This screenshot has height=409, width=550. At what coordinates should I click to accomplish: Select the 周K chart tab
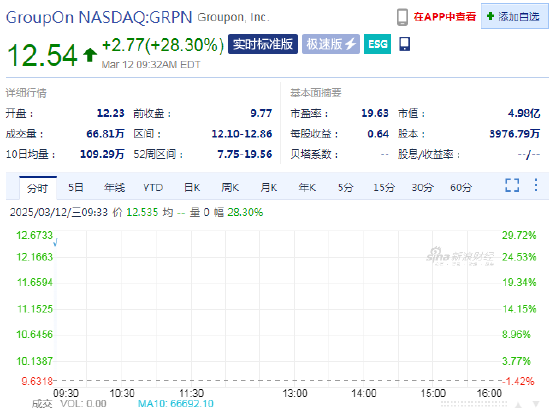(230, 188)
